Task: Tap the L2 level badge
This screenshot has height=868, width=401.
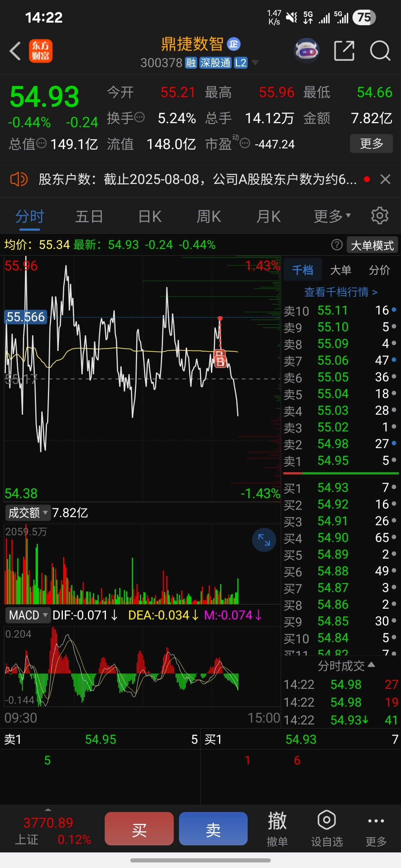Action: (241, 63)
